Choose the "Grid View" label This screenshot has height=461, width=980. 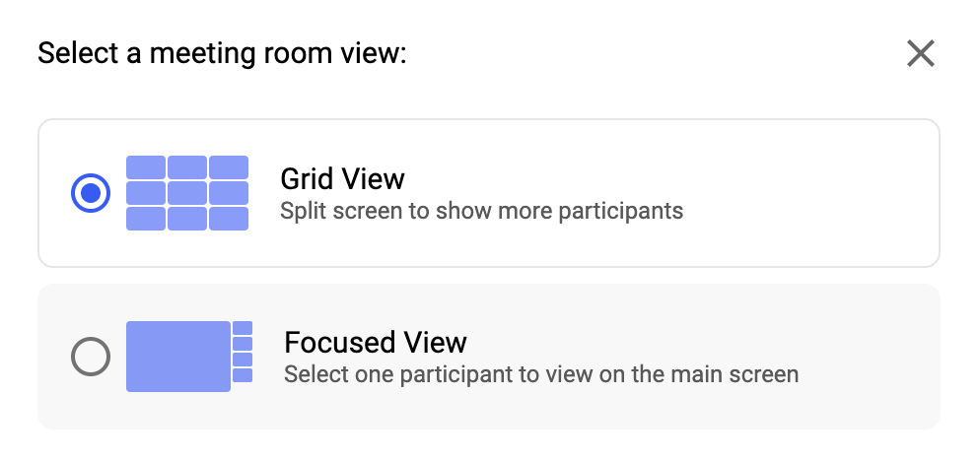click(342, 179)
